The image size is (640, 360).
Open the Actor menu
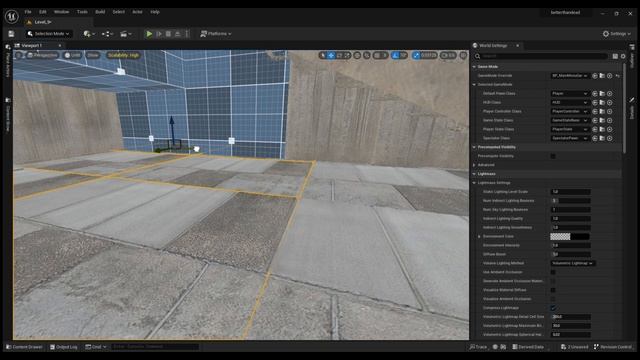point(137,12)
